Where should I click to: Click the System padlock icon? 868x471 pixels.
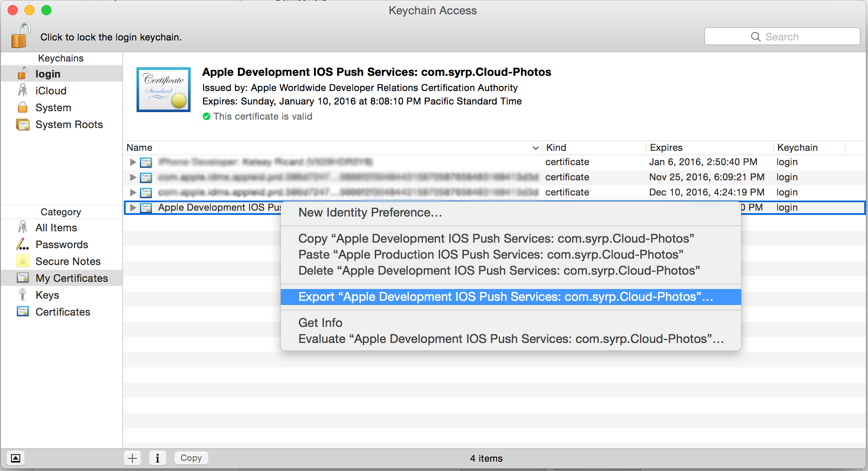[23, 107]
